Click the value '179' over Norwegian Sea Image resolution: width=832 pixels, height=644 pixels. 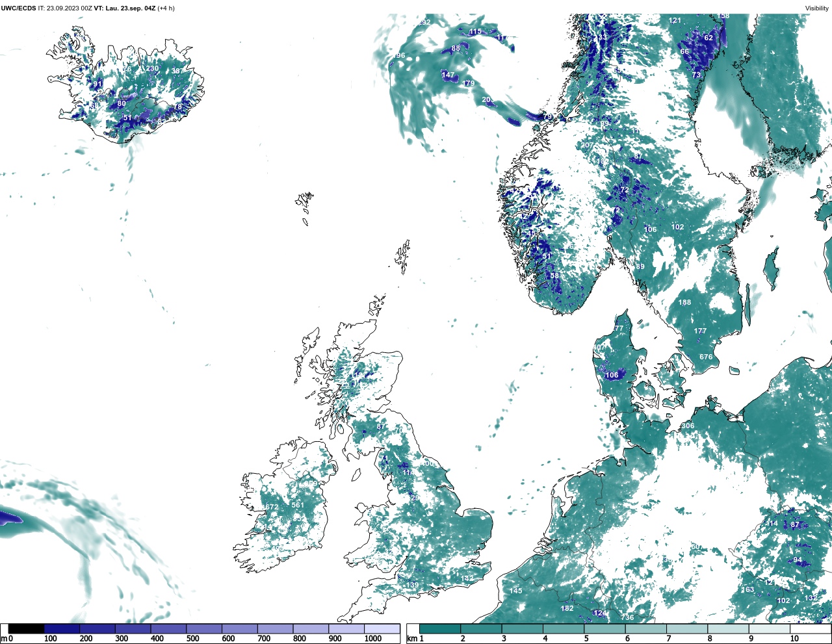point(468,83)
